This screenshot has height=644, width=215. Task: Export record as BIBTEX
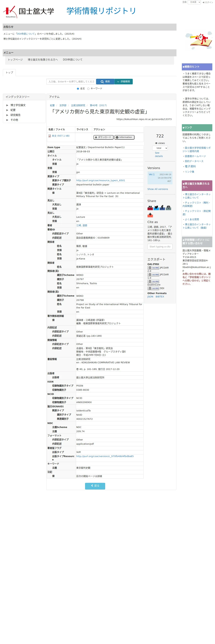[160, 297]
